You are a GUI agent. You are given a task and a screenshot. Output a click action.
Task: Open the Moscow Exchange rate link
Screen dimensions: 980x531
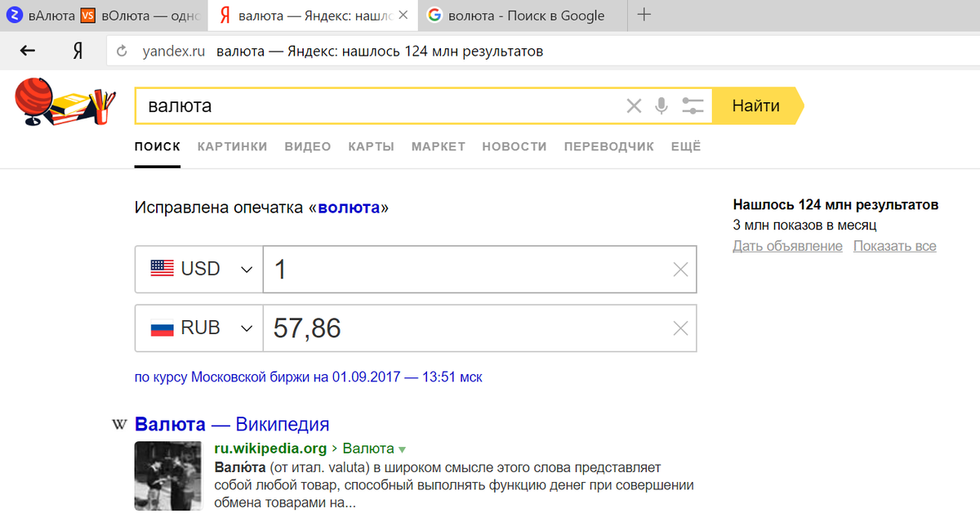click(309, 377)
